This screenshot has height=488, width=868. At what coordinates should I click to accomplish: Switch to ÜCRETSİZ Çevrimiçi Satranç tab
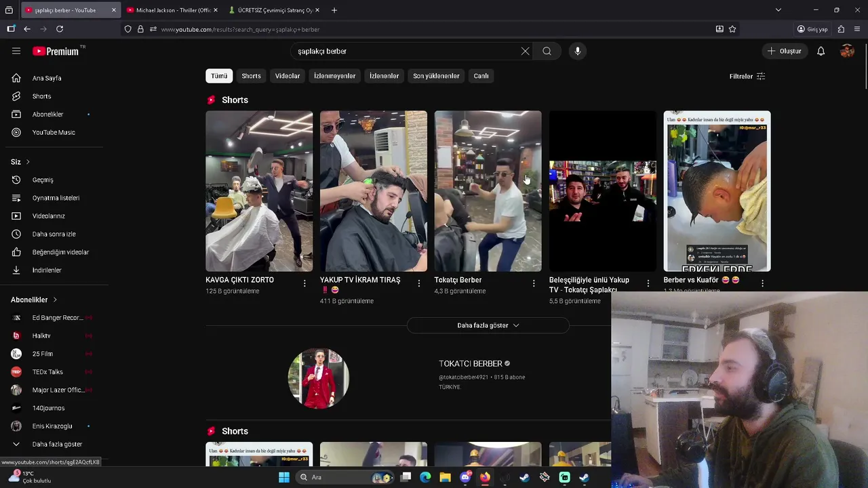(x=274, y=10)
